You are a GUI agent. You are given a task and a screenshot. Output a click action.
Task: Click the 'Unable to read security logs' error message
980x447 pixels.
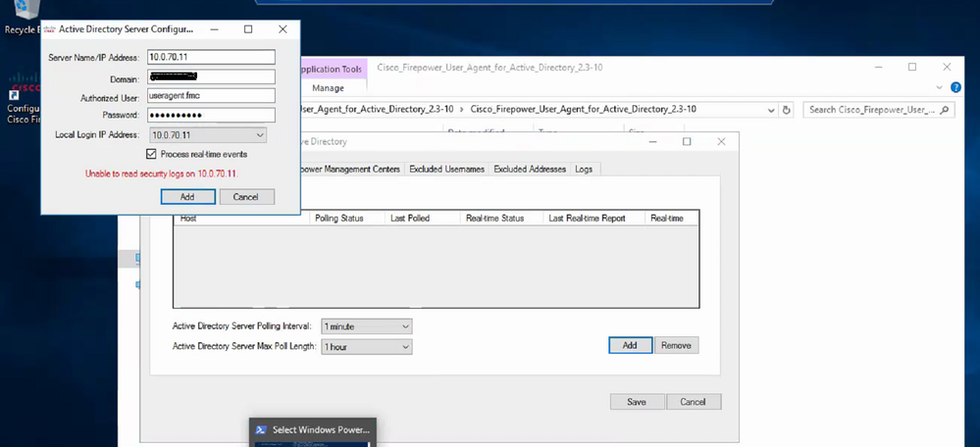coord(162,174)
